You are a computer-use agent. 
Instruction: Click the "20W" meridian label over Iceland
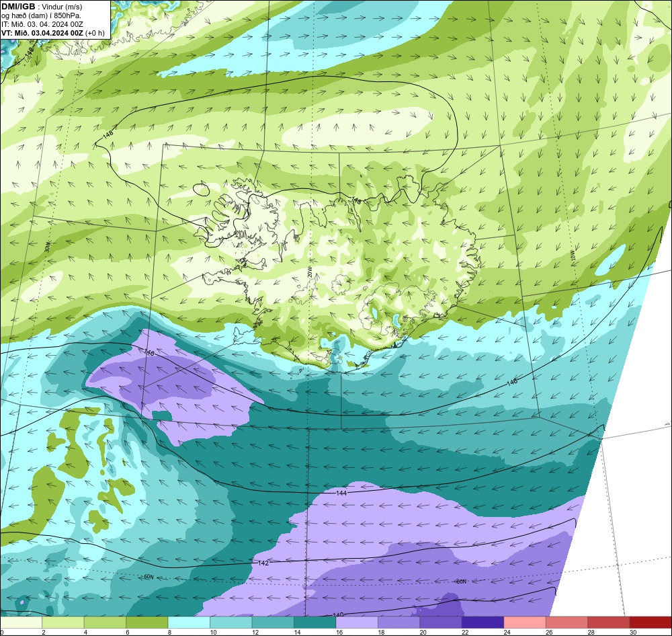pyautogui.click(x=310, y=272)
